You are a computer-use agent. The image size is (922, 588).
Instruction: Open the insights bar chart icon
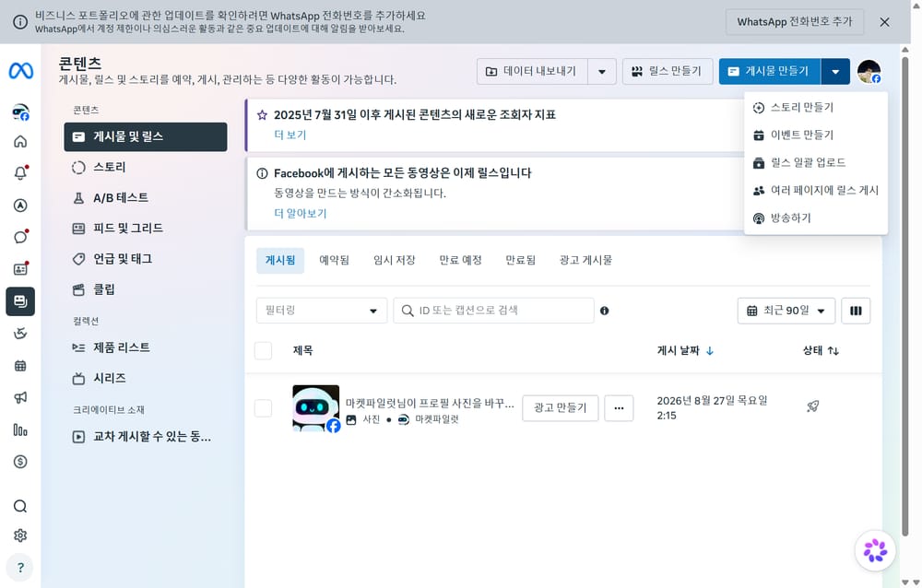coord(20,429)
